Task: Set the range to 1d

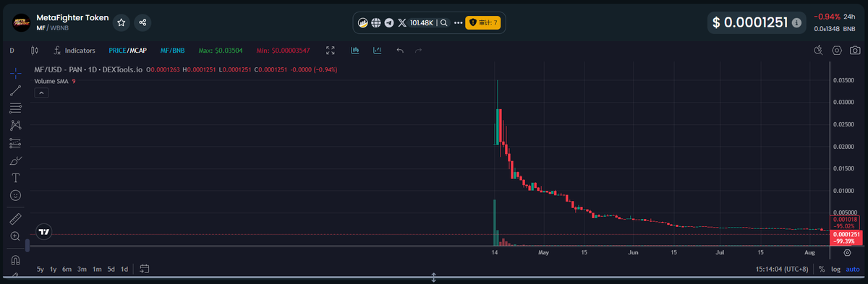Action: tap(124, 269)
